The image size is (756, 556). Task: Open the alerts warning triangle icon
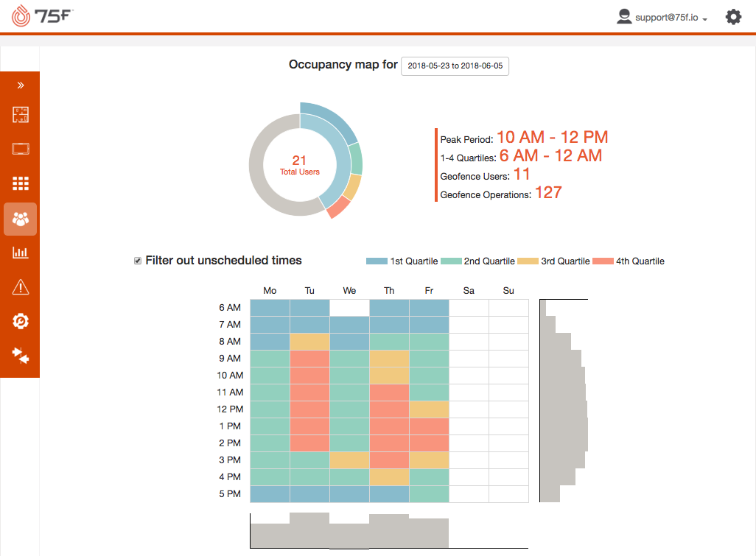pos(20,286)
